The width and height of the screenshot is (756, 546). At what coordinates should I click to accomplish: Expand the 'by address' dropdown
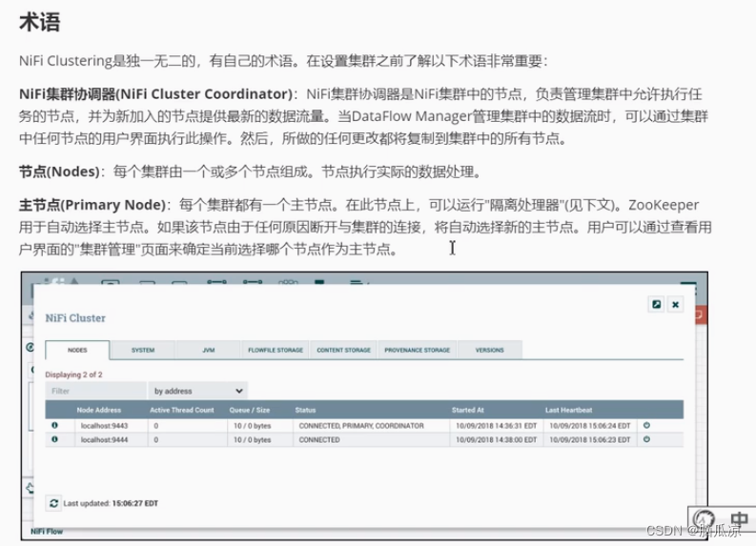point(197,391)
